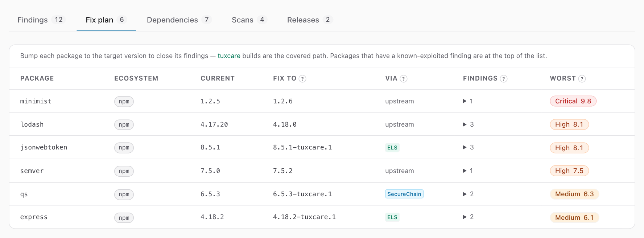
Task: Click npm tag in lodash row
Action: coord(124,125)
